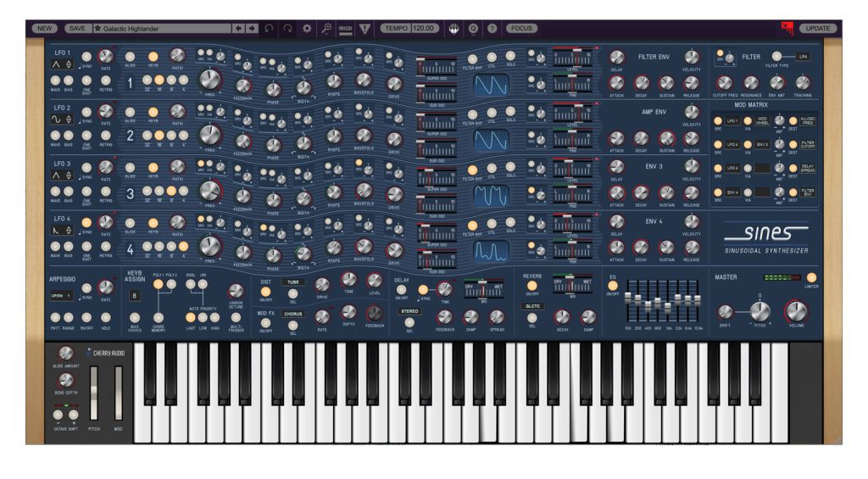Image resolution: width=868 pixels, height=479 pixels.
Task: Toggle the DELAY ON/OFF button
Action: point(401,290)
